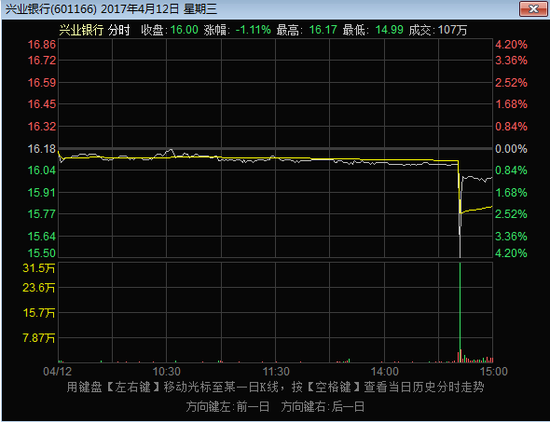Click the 04/12 date label on time axis
Image resolution: width=550 pixels, height=422 pixels.
pyautogui.click(x=57, y=371)
